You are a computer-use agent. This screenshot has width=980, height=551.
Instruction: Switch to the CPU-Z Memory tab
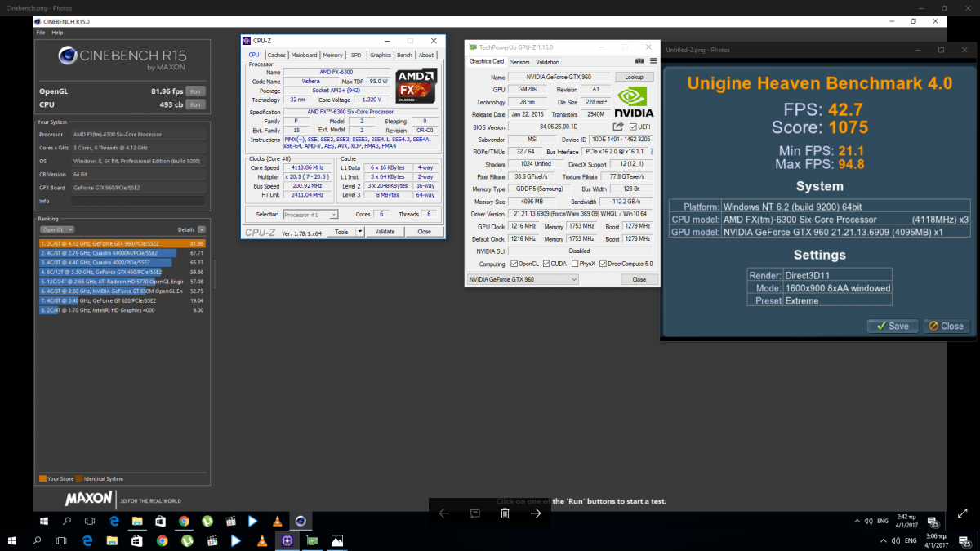pyautogui.click(x=333, y=55)
